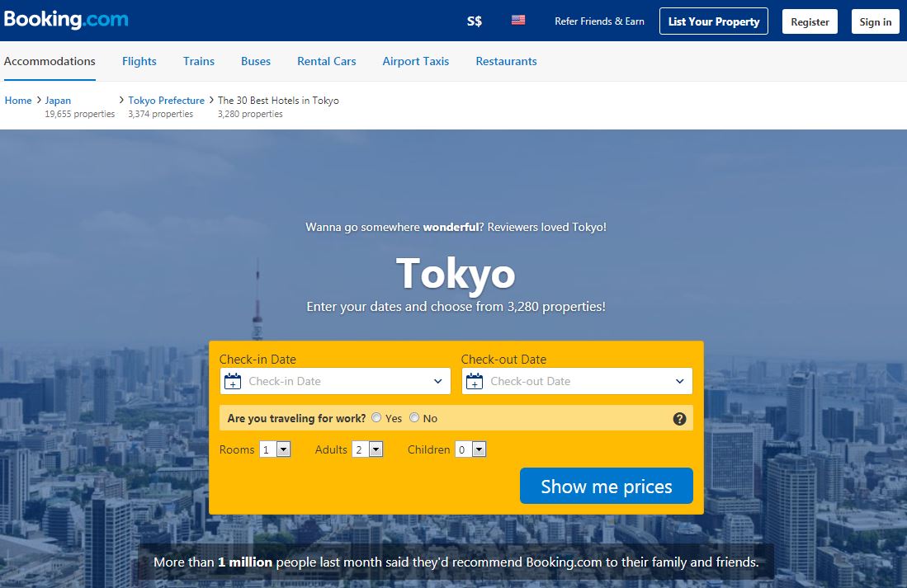
Task: Open the Restaurants tab
Action: [x=506, y=61]
